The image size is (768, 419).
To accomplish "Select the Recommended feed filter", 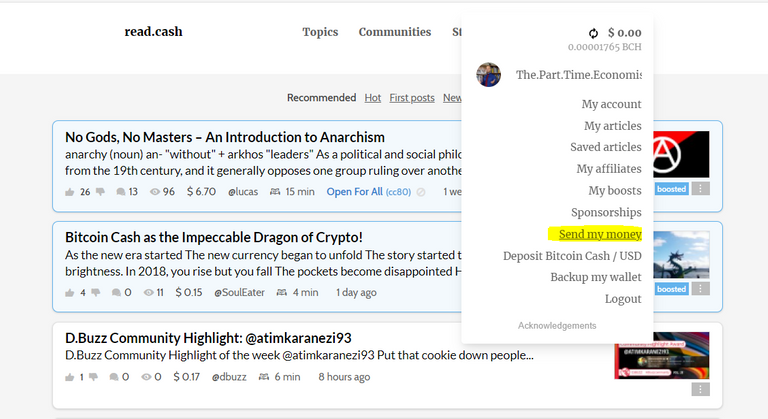I will coord(321,98).
